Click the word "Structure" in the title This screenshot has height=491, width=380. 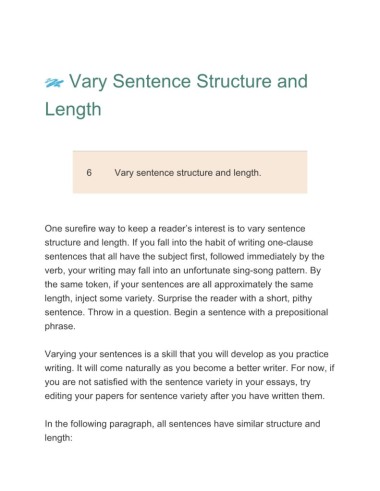(x=234, y=82)
